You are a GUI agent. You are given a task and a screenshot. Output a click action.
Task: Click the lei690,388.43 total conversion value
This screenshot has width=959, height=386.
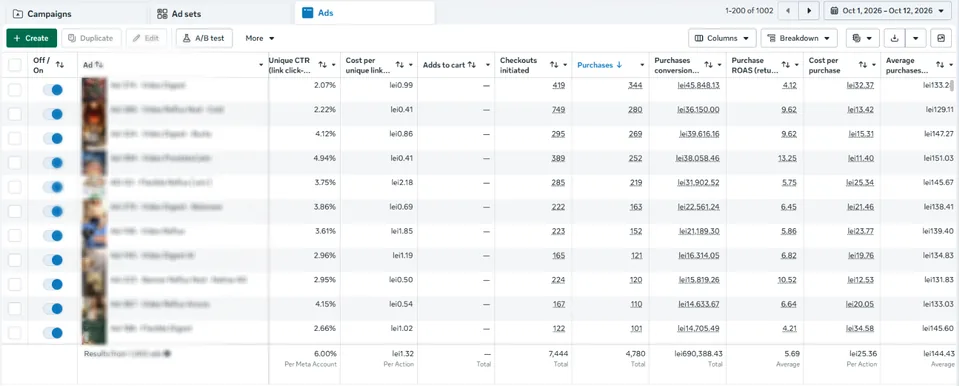698,354
